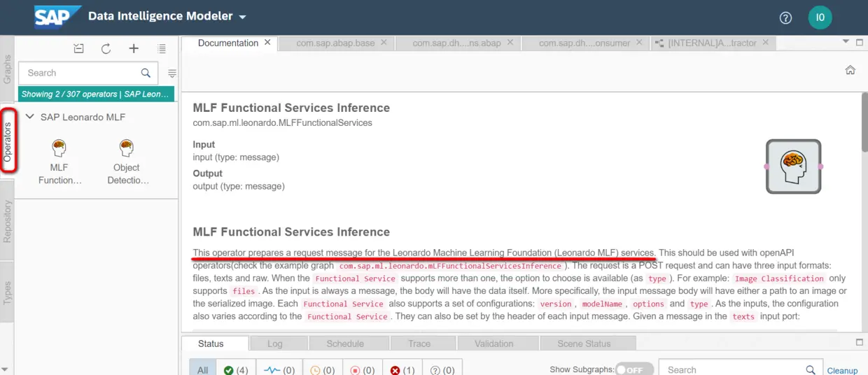The image size is (868, 375).
Task: Click magnifier icon in operators search
Action: click(x=146, y=73)
